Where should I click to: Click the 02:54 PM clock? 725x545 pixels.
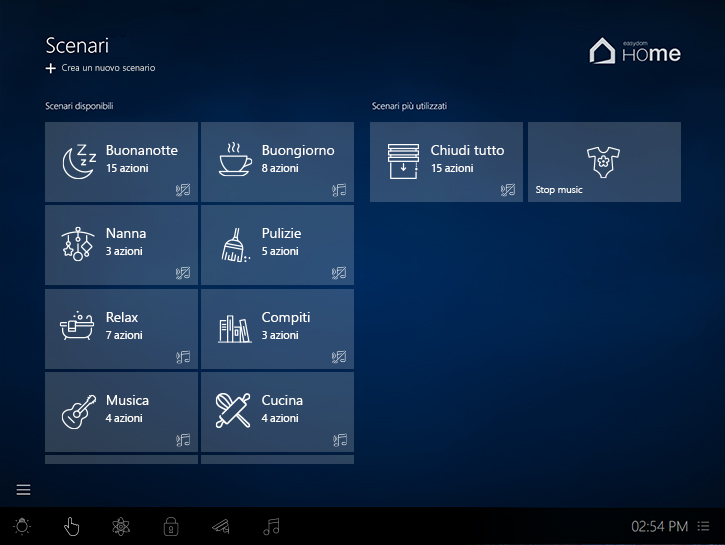click(659, 526)
